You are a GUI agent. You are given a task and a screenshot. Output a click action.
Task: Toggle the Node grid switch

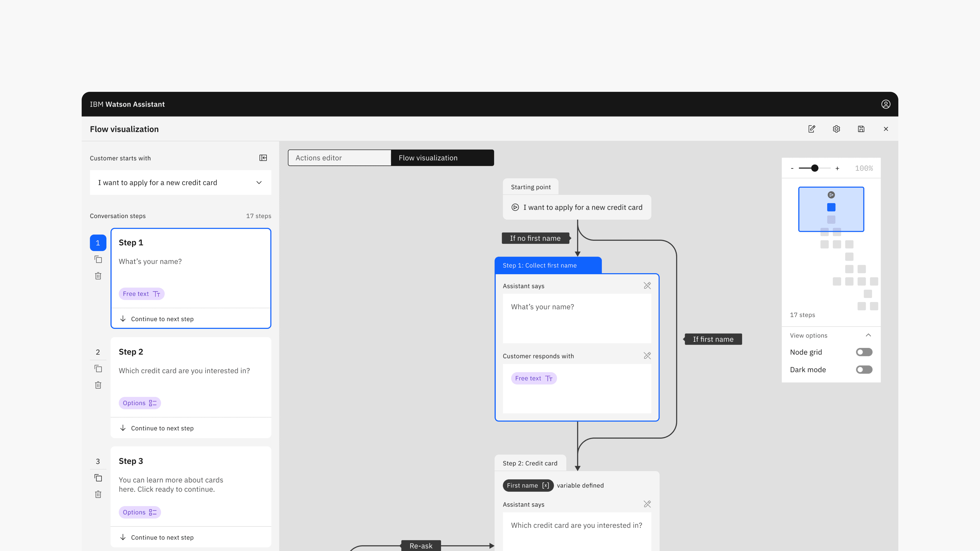click(x=864, y=352)
